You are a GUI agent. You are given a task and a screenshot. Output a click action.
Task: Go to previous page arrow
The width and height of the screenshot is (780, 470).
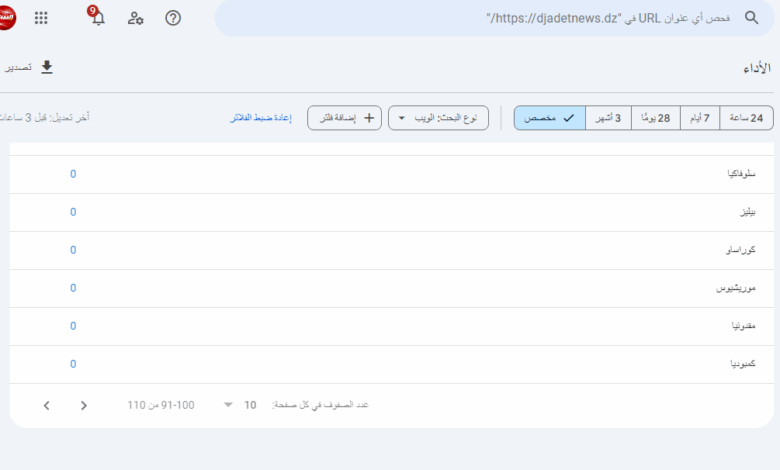pos(47,405)
